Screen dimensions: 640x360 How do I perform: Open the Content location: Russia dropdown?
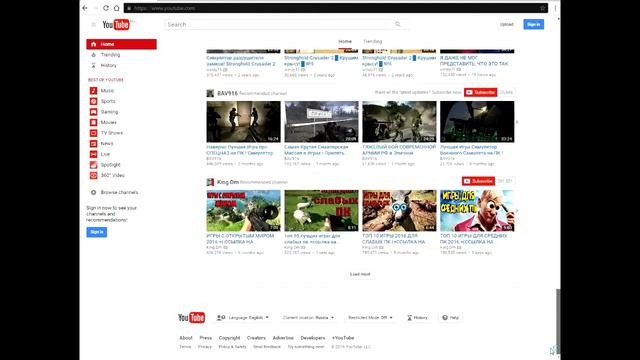click(308, 318)
